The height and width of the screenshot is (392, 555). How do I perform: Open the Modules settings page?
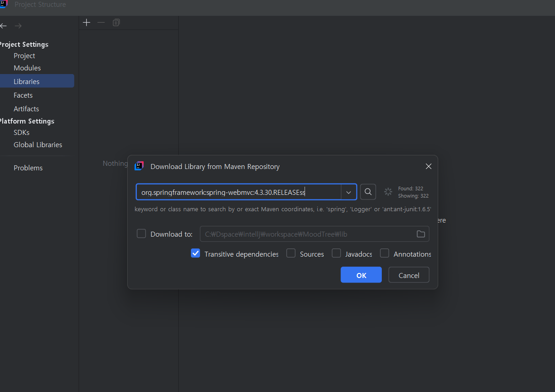point(27,68)
